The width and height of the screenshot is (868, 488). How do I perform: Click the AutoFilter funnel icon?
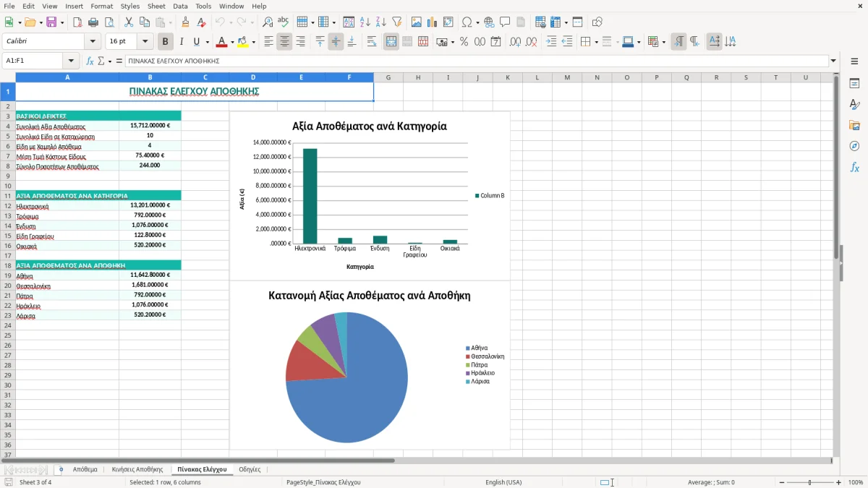click(x=397, y=22)
